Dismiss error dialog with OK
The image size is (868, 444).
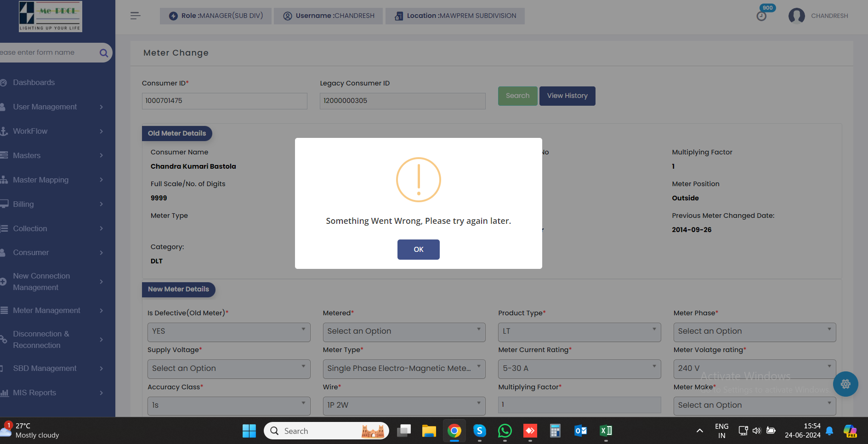[x=419, y=250]
